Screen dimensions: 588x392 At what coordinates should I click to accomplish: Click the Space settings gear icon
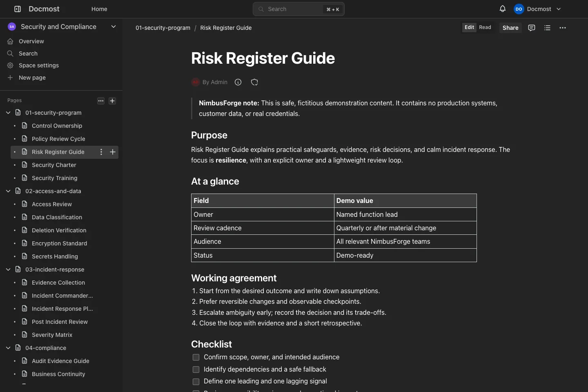(x=10, y=65)
